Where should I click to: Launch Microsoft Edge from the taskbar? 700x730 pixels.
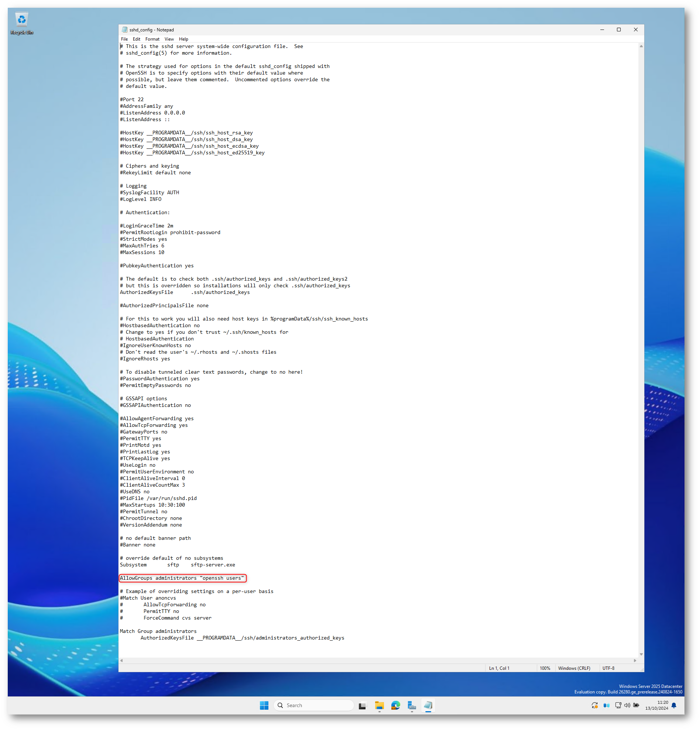click(x=395, y=705)
